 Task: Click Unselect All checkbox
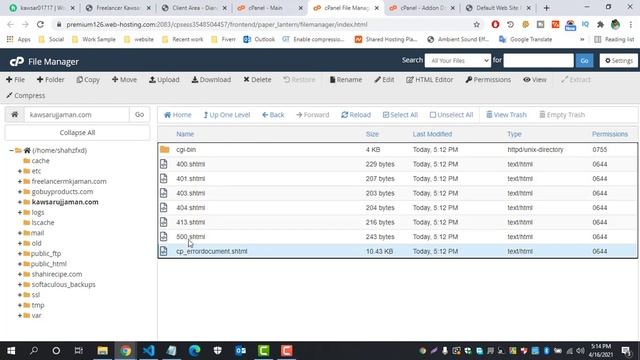(451, 115)
